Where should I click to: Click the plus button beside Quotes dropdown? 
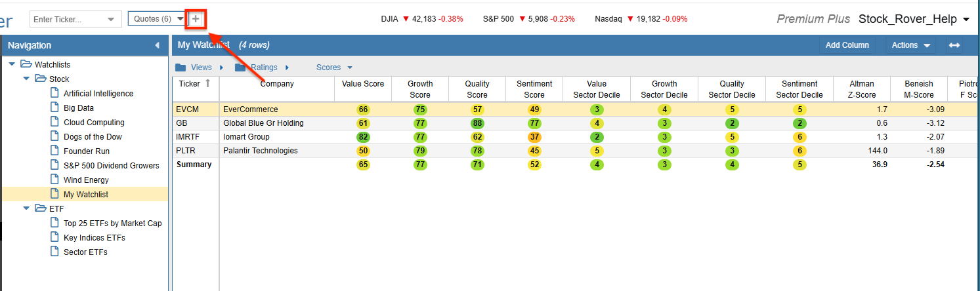point(196,19)
